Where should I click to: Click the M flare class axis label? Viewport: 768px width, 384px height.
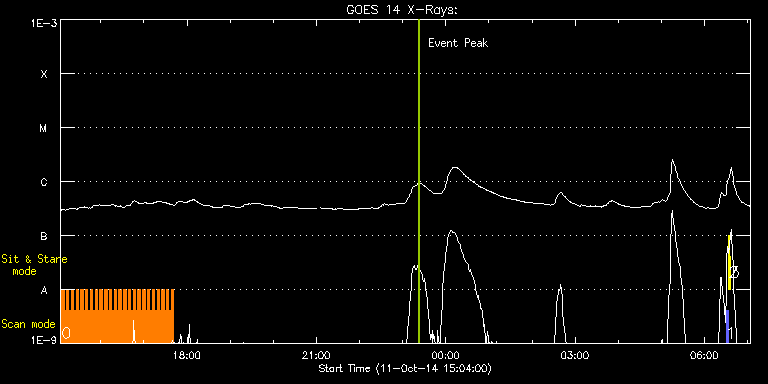(x=44, y=128)
